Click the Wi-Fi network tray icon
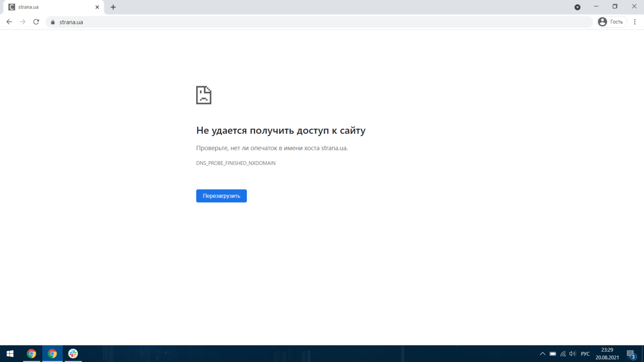 pos(563,354)
